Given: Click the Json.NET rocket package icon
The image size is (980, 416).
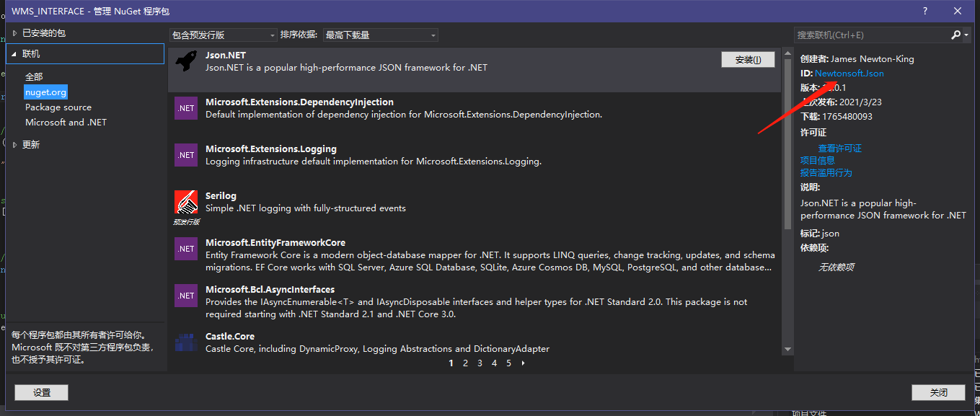Looking at the screenshot, I should 186,61.
